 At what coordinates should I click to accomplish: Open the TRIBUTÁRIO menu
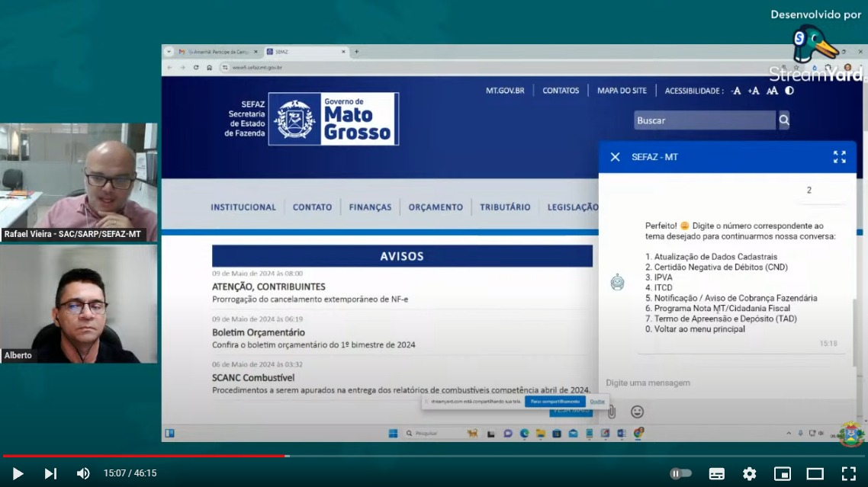(505, 207)
